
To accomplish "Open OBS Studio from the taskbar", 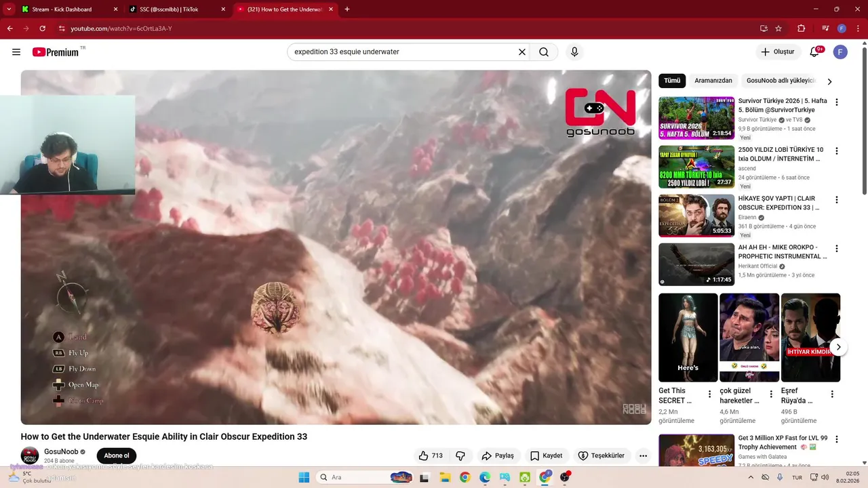I will pyautogui.click(x=565, y=477).
